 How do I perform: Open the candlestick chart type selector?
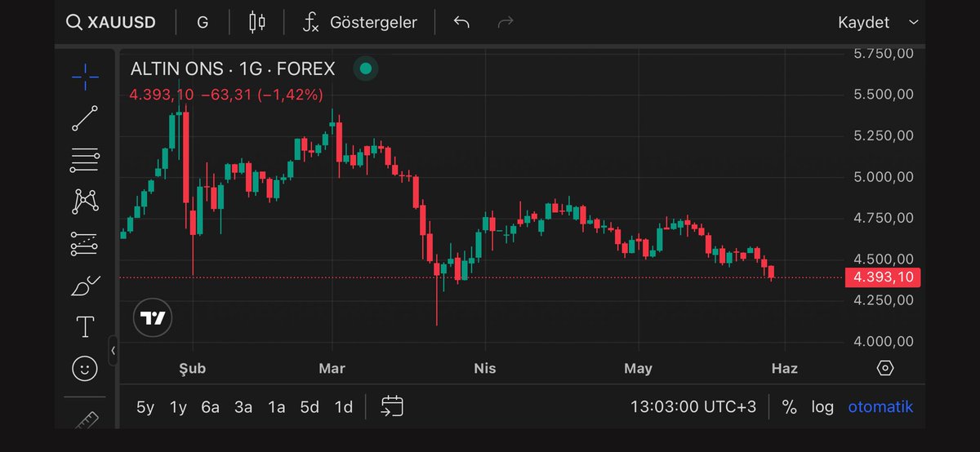point(257,22)
